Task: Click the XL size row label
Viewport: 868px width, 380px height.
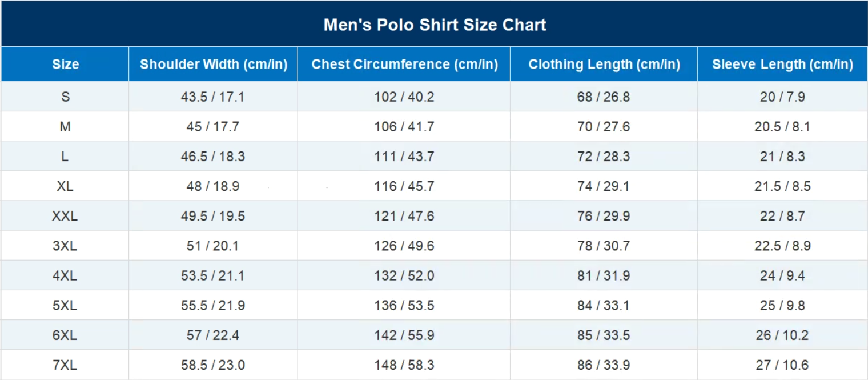Action: 65,186
